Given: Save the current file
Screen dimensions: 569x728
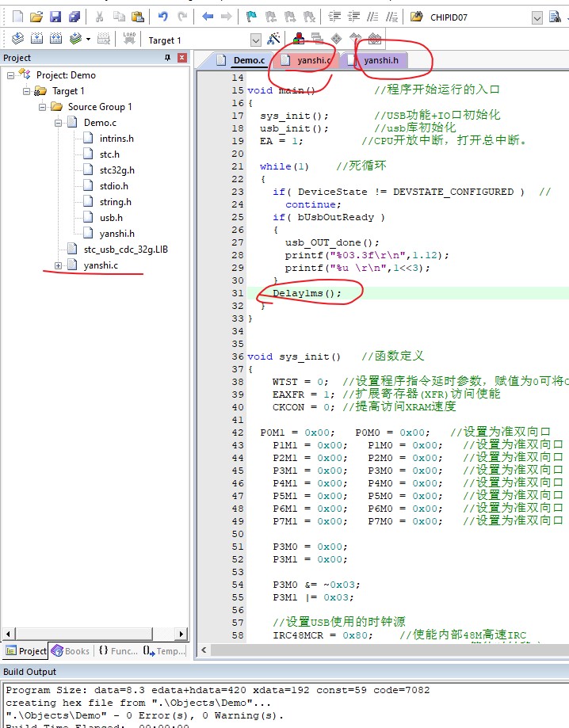Looking at the screenshot, I should point(55,17).
